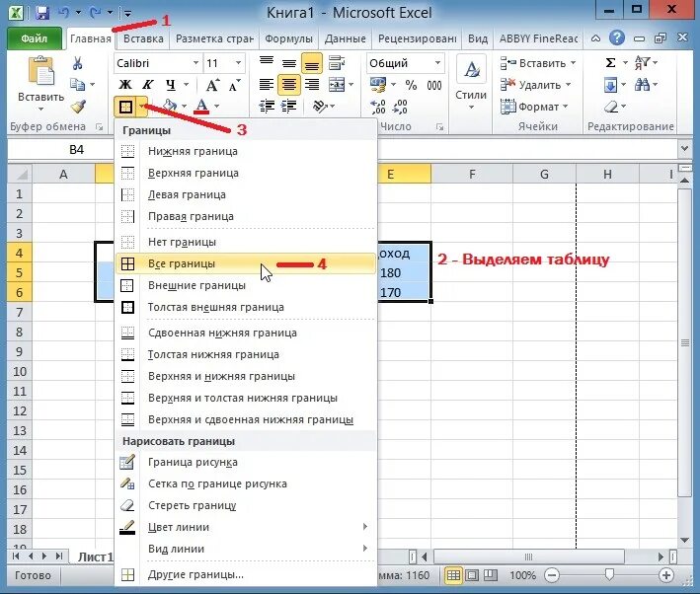The width and height of the screenshot is (700, 594).
Task: Switch to Normal view in status bar
Action: [x=453, y=575]
